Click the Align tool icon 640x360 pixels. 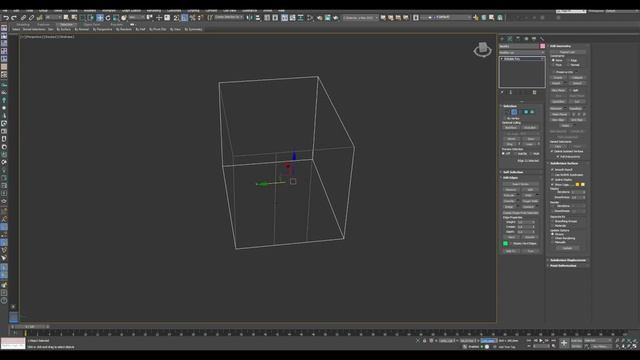click(x=258, y=18)
